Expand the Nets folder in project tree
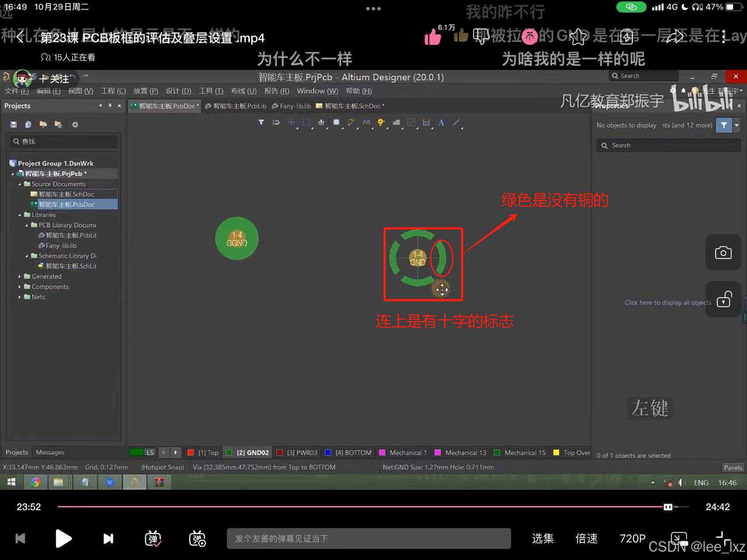This screenshot has width=747, height=560. click(20, 297)
